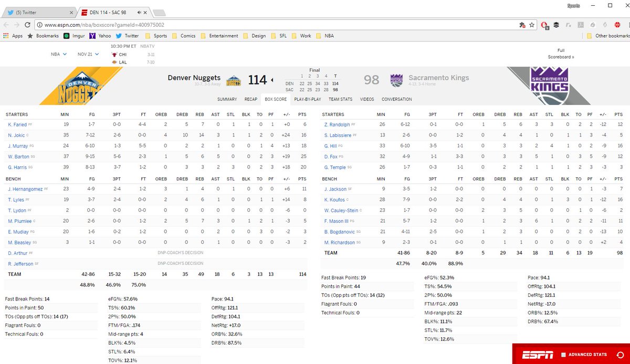Expand the NBA league dropdown
The width and height of the screenshot is (630, 364).
pyautogui.click(x=59, y=54)
